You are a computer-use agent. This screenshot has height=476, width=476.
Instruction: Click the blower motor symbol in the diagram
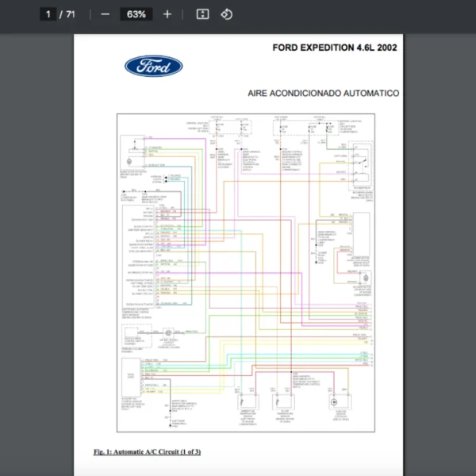tap(365, 279)
